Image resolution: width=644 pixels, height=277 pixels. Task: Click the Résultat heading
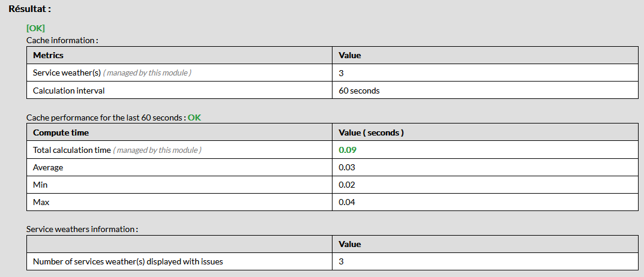point(29,10)
